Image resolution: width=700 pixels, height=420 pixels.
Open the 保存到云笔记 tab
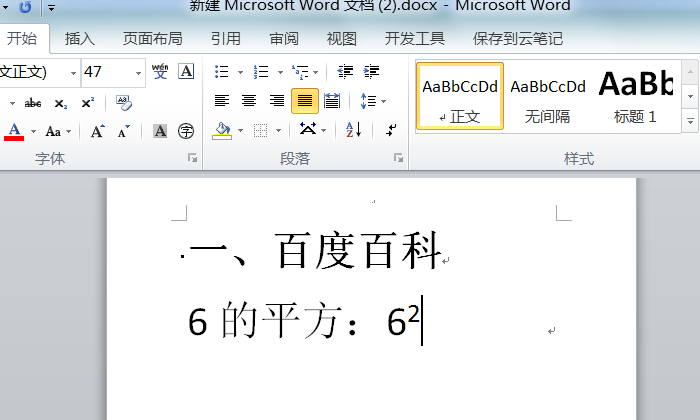518,39
